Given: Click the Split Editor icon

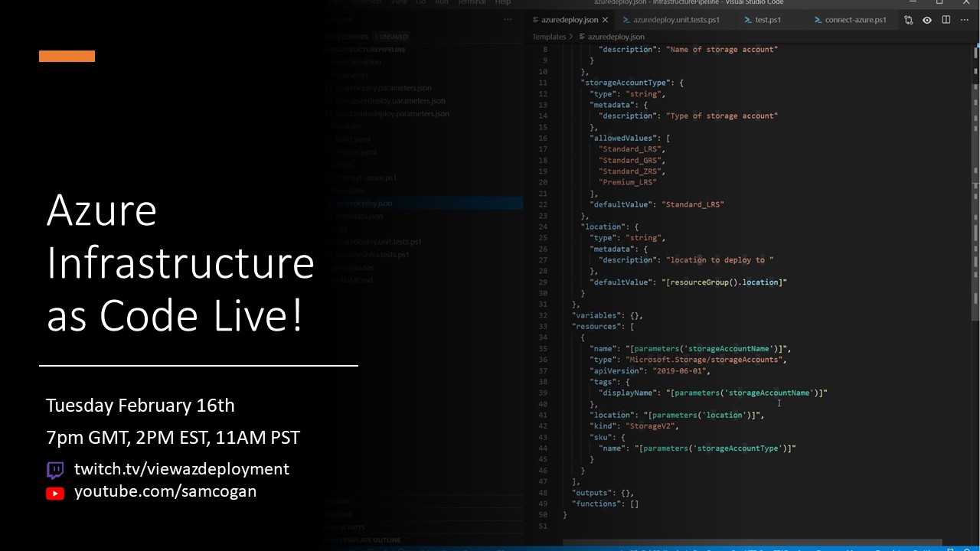Looking at the screenshot, I should pyautogui.click(x=946, y=20).
